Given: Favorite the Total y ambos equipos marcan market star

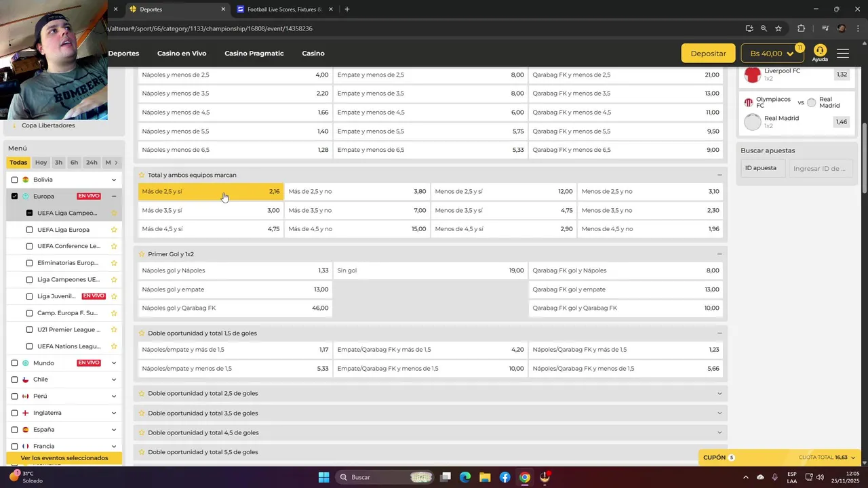Looking at the screenshot, I should coord(142,175).
